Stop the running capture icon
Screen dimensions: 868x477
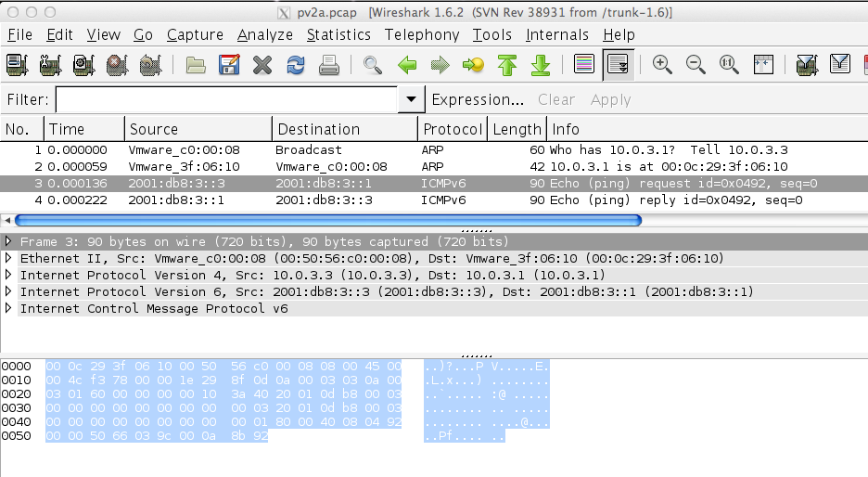pyautogui.click(x=117, y=65)
